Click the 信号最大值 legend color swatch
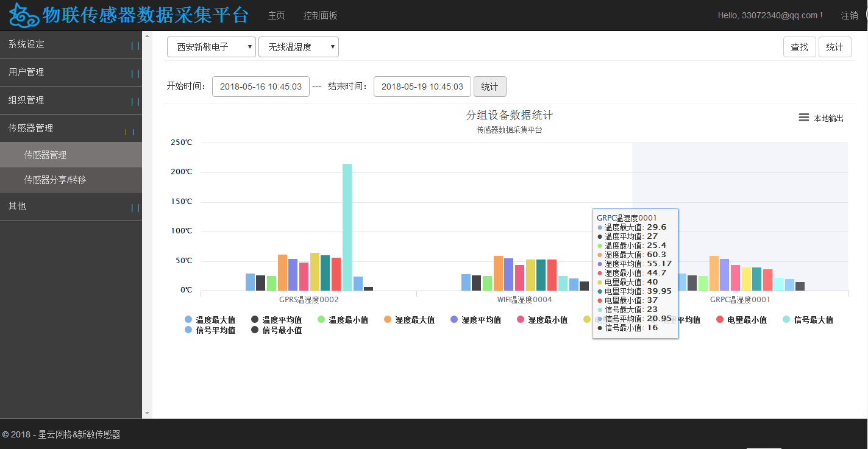This screenshot has width=868, height=449. pos(786,320)
